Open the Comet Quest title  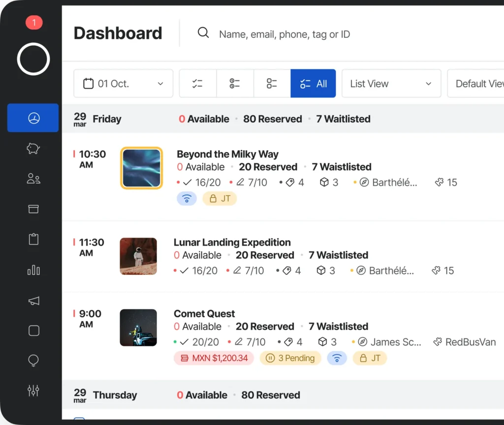click(x=204, y=314)
